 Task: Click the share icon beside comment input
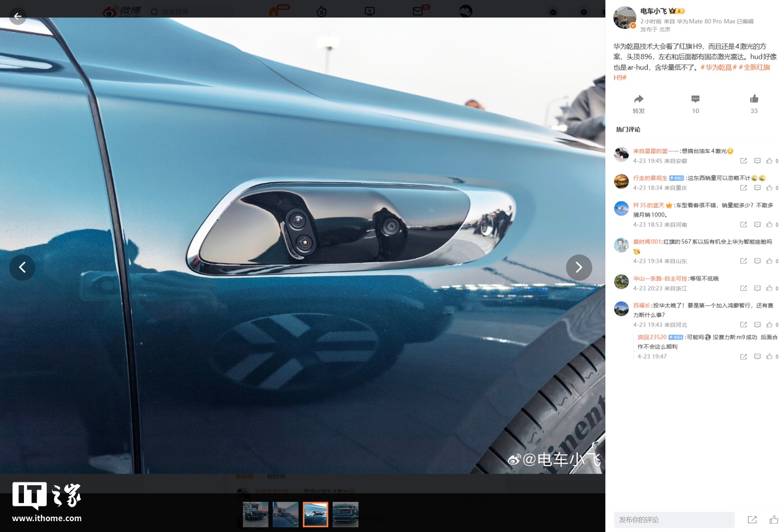tap(752, 520)
